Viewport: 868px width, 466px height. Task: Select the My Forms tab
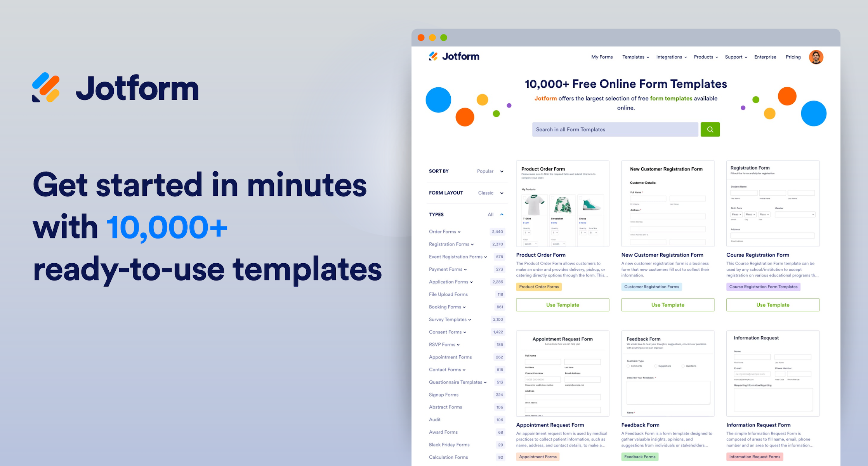pyautogui.click(x=602, y=57)
